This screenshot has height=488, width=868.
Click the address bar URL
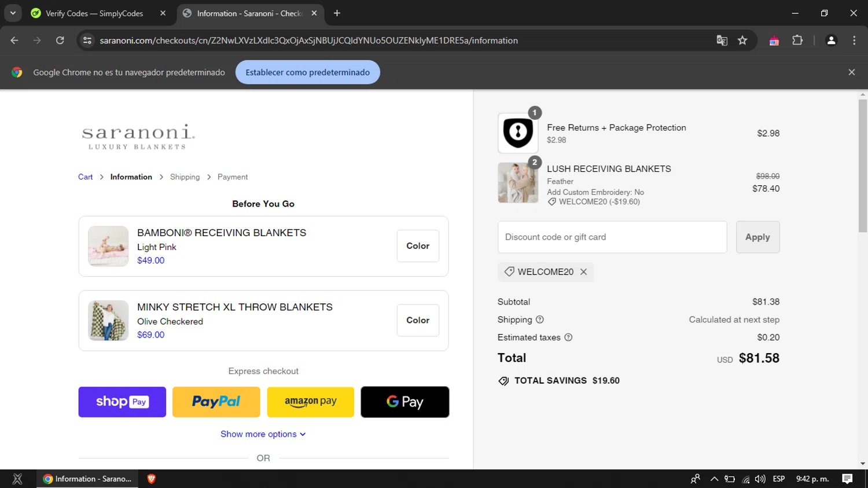[308, 41]
